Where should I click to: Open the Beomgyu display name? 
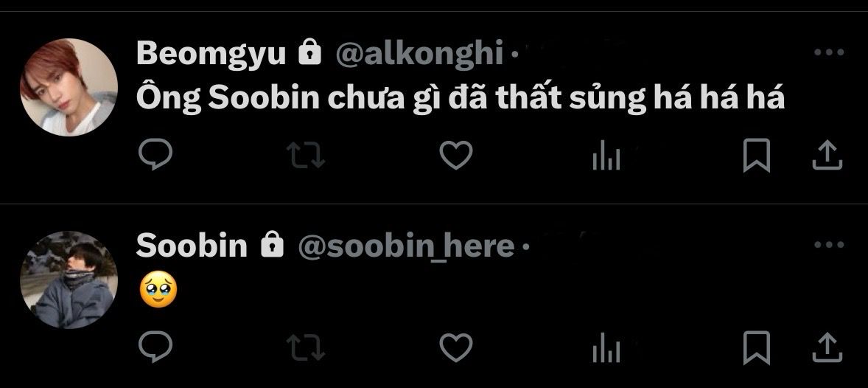[x=211, y=55]
